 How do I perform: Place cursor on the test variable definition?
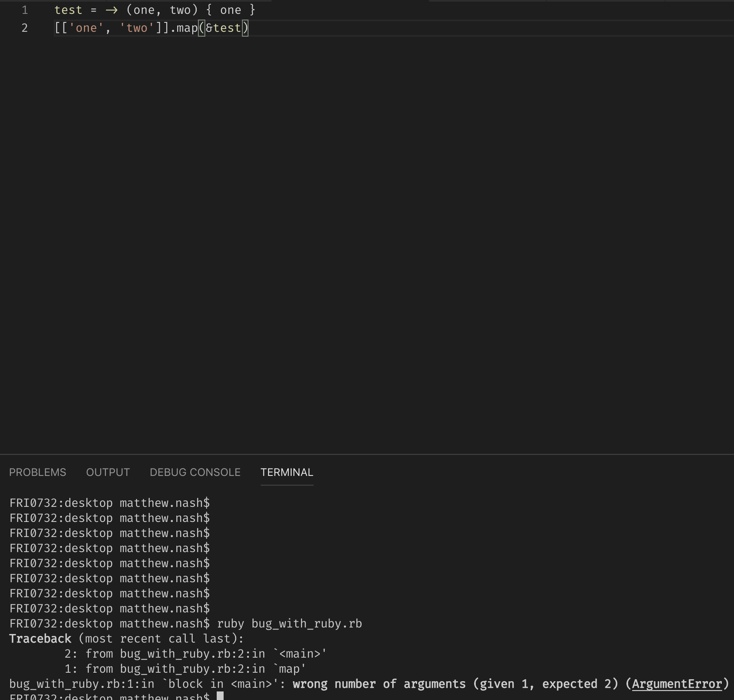(68, 10)
